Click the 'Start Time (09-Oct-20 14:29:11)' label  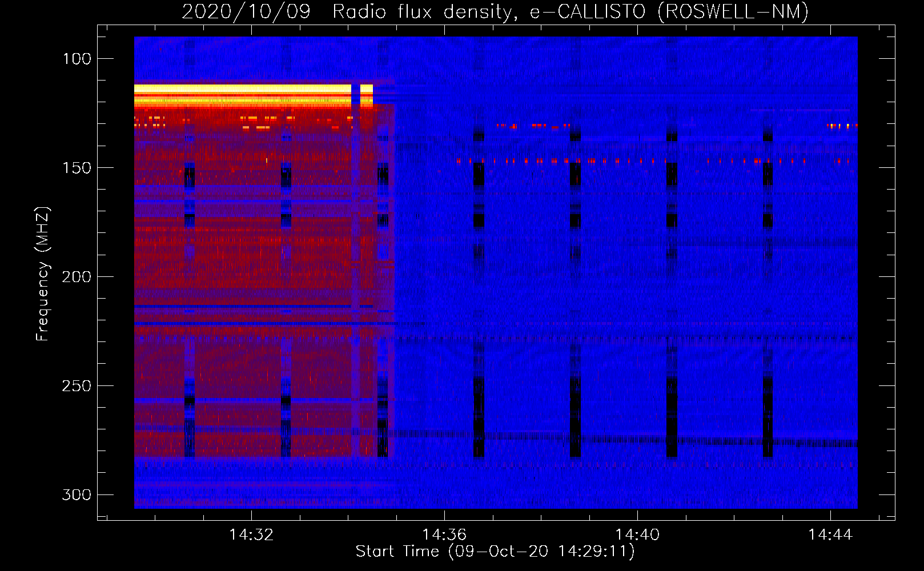pyautogui.click(x=495, y=552)
